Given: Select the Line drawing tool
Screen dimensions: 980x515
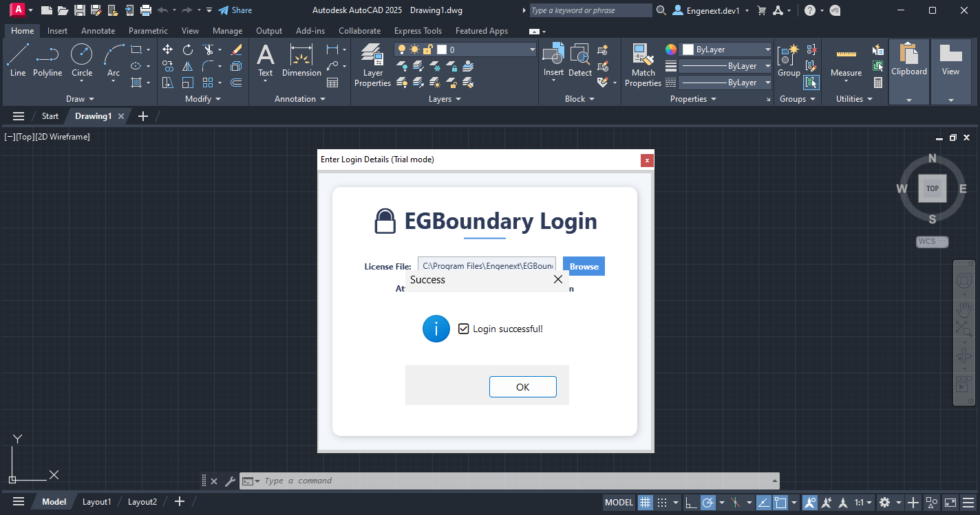Looking at the screenshot, I should [x=18, y=61].
